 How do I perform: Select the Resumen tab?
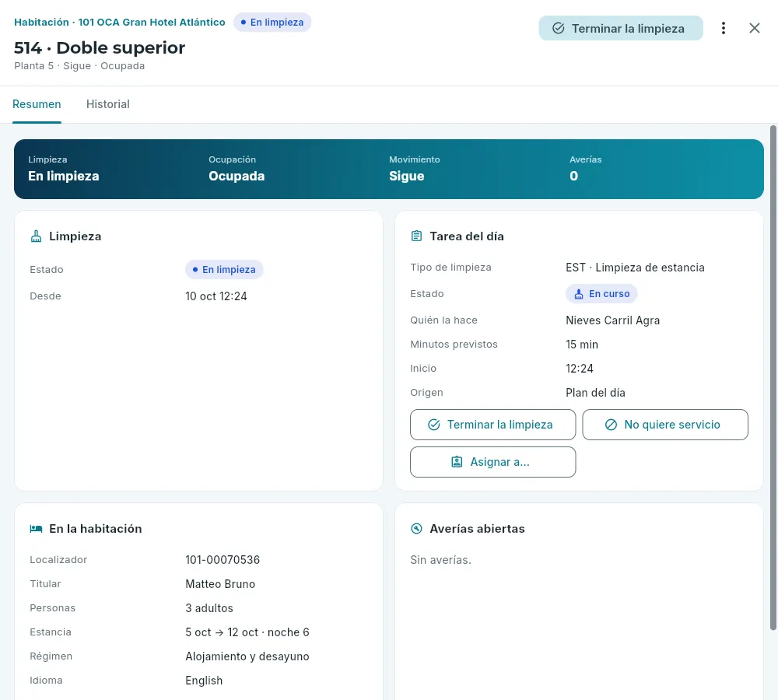[37, 104]
